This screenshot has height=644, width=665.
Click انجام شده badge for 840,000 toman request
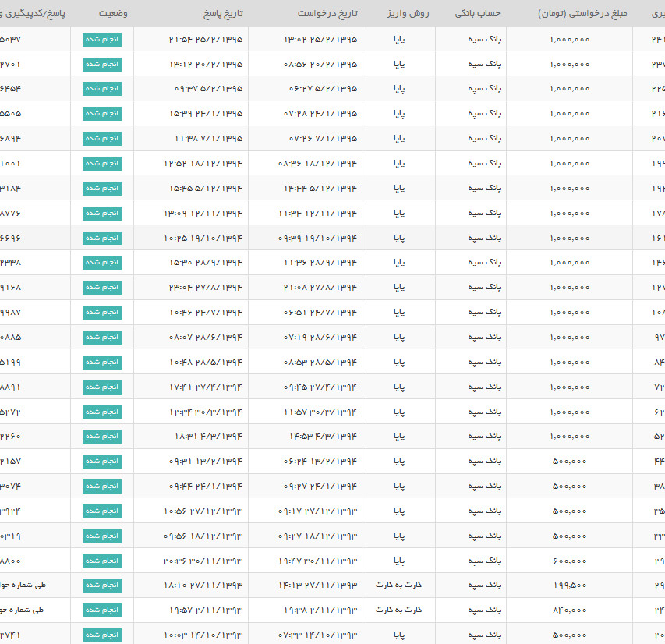coord(102,610)
